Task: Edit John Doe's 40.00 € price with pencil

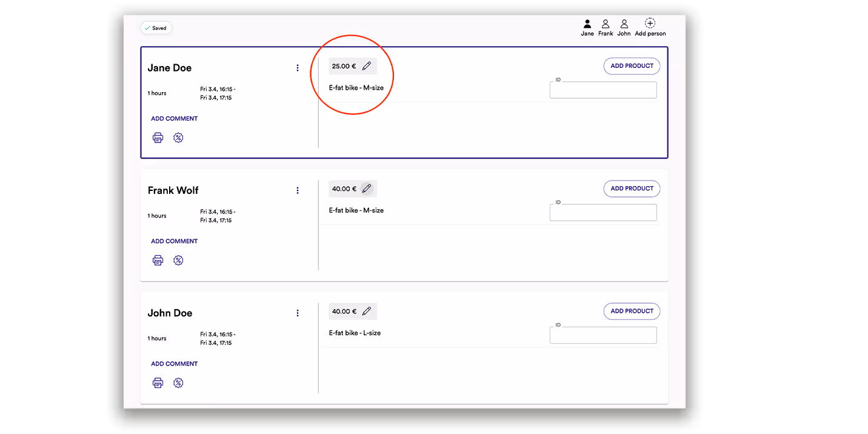Action: 366,311
